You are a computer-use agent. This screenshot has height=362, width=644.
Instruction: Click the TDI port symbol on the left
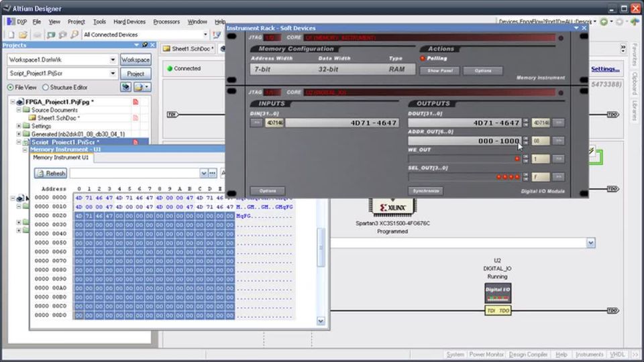tap(172, 114)
